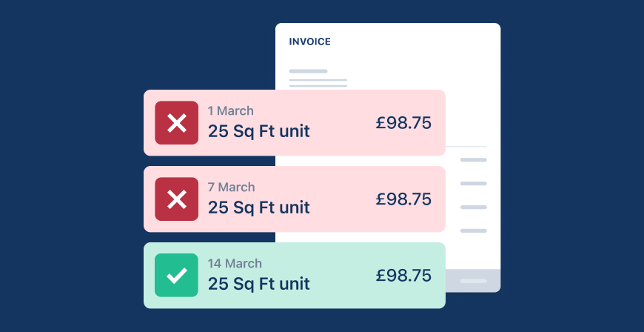Click the red X icon on the 1 March card
Screen dimensions: 644x332
point(176,123)
